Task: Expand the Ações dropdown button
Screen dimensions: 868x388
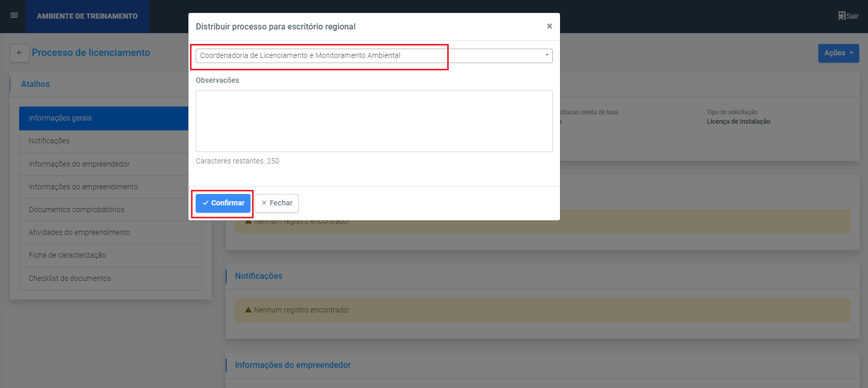Action: tap(838, 53)
